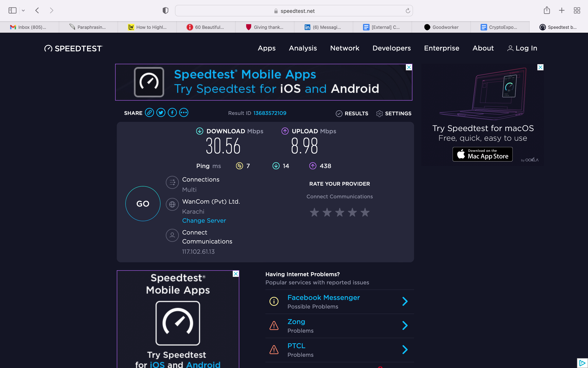The image size is (588, 368).
Task: Switch to the Giving thanks tab
Action: click(x=265, y=27)
